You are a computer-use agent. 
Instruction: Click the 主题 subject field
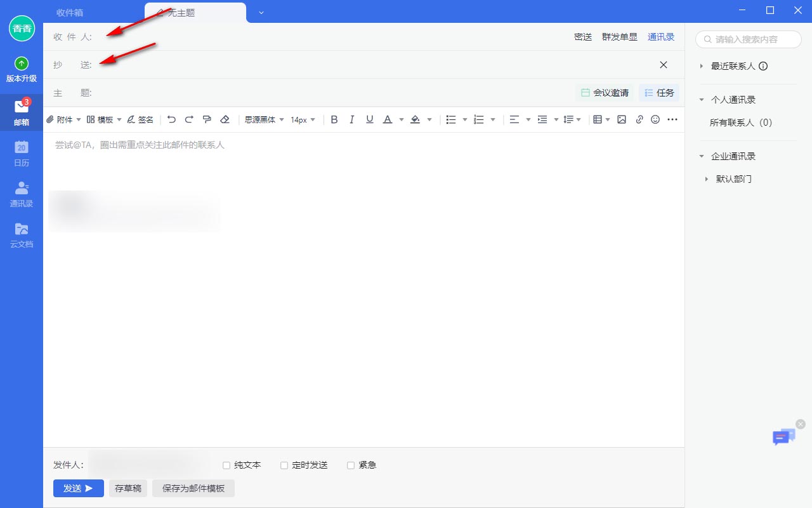pyautogui.click(x=333, y=93)
